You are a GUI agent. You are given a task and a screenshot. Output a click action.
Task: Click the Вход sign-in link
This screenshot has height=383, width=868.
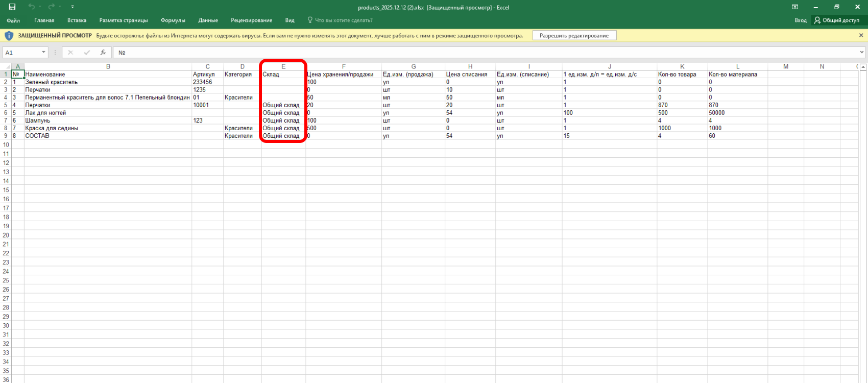pyautogui.click(x=800, y=20)
